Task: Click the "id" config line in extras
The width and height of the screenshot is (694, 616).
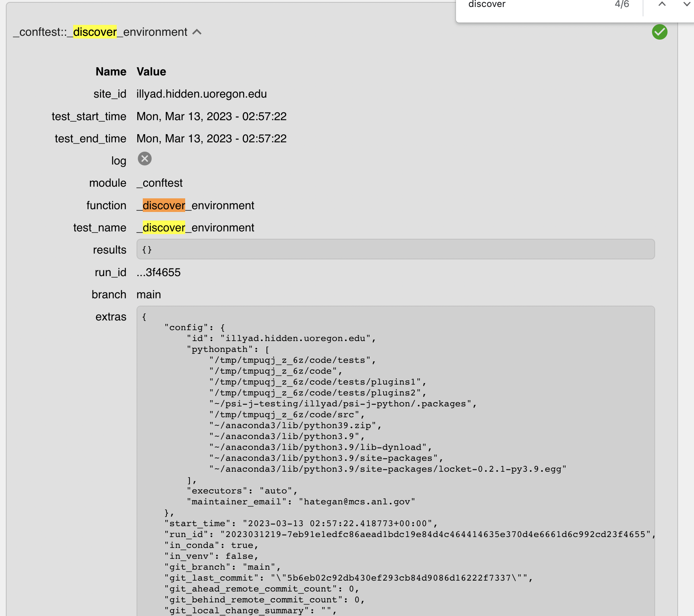Action: tap(281, 338)
